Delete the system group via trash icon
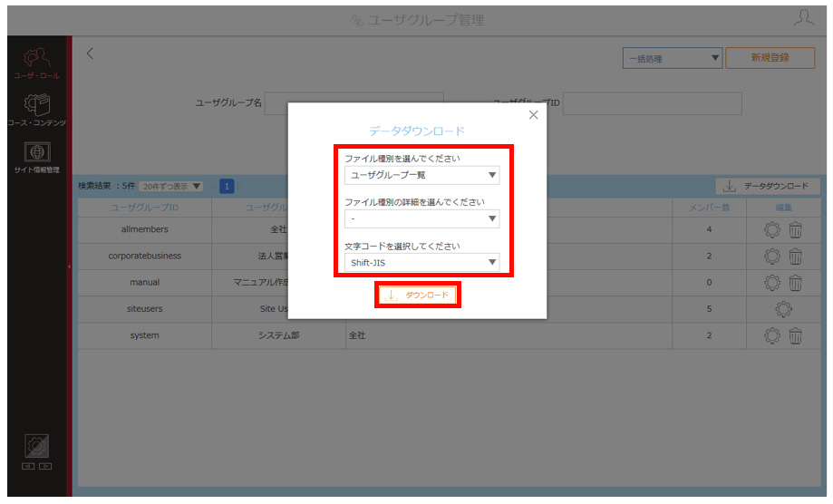The height and width of the screenshot is (504, 833). click(795, 335)
